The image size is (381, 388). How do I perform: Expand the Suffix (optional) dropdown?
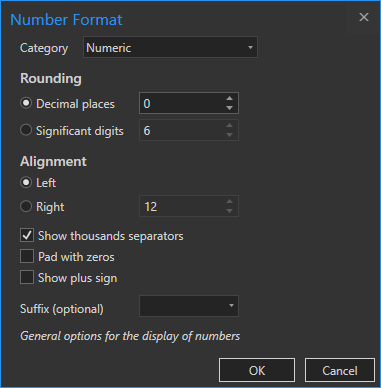point(189,306)
